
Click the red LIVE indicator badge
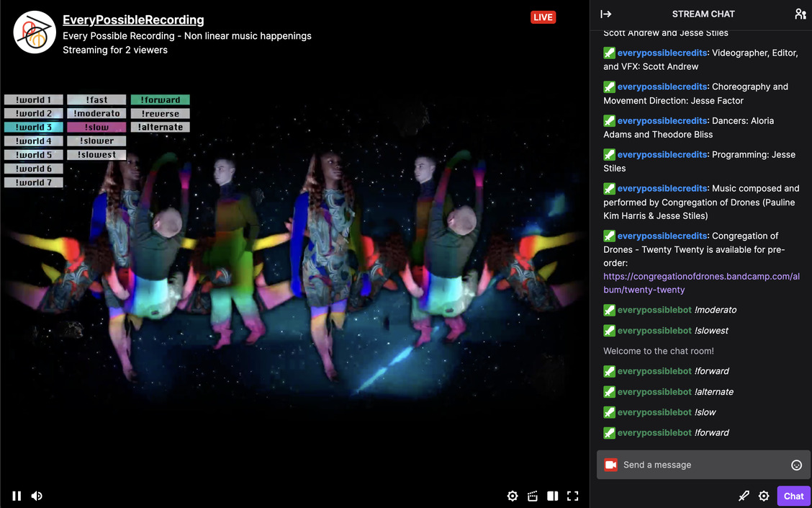pyautogui.click(x=543, y=17)
